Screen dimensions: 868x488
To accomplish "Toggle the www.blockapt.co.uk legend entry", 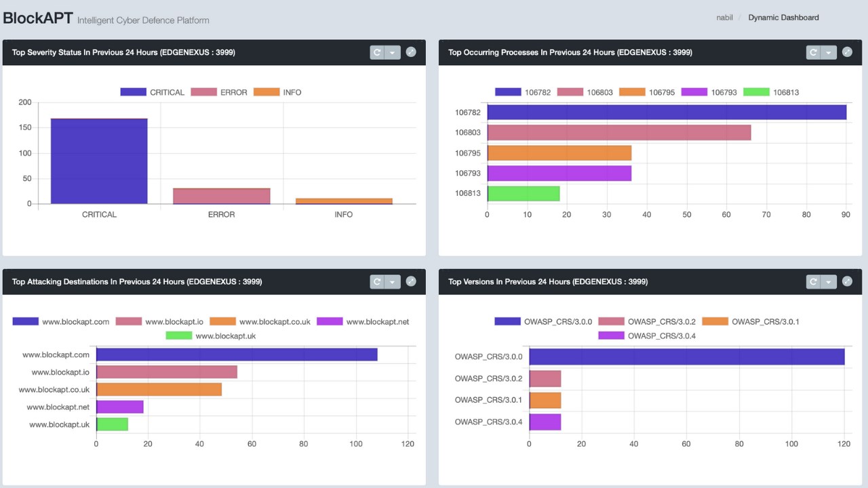I will click(x=260, y=321).
